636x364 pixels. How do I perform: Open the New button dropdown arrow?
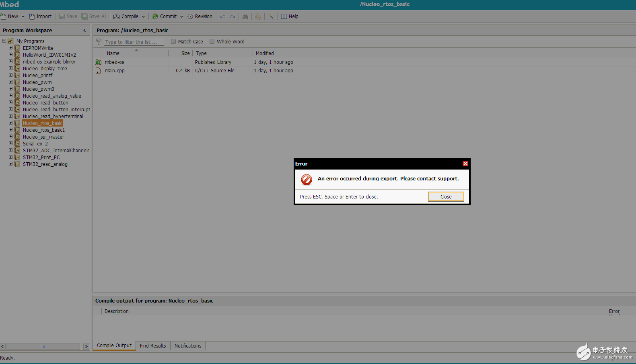point(23,16)
